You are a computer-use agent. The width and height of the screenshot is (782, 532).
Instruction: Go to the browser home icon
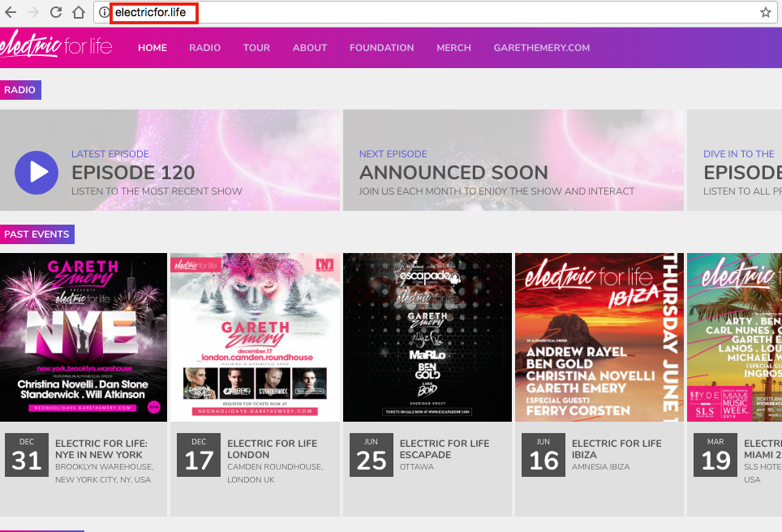pyautogui.click(x=79, y=12)
